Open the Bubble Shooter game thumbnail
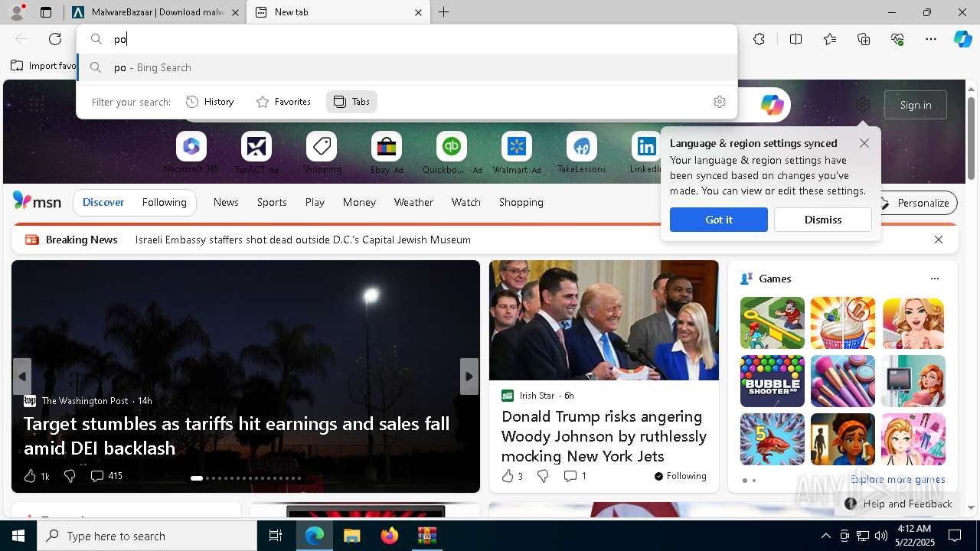Image resolution: width=980 pixels, height=551 pixels. click(773, 381)
